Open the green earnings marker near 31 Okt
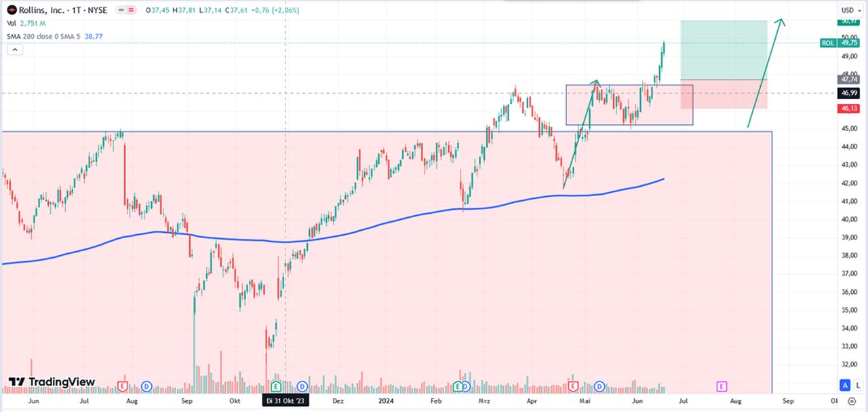The image size is (868, 412). [276, 386]
